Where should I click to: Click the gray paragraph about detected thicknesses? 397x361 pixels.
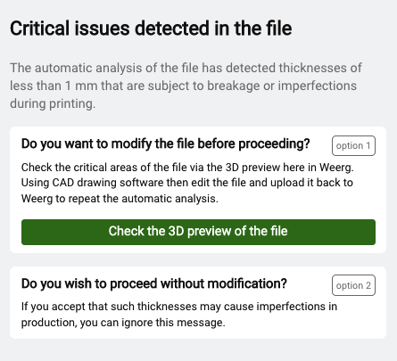[186, 86]
